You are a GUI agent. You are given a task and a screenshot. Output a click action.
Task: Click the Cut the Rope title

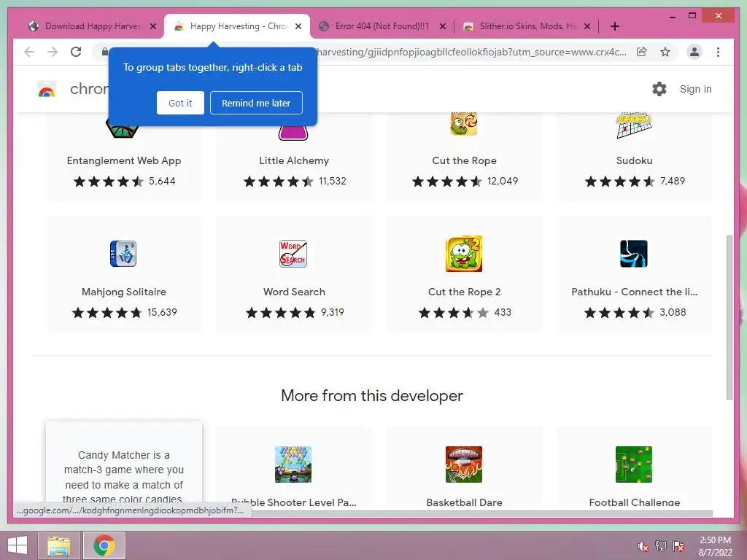pyautogui.click(x=465, y=160)
